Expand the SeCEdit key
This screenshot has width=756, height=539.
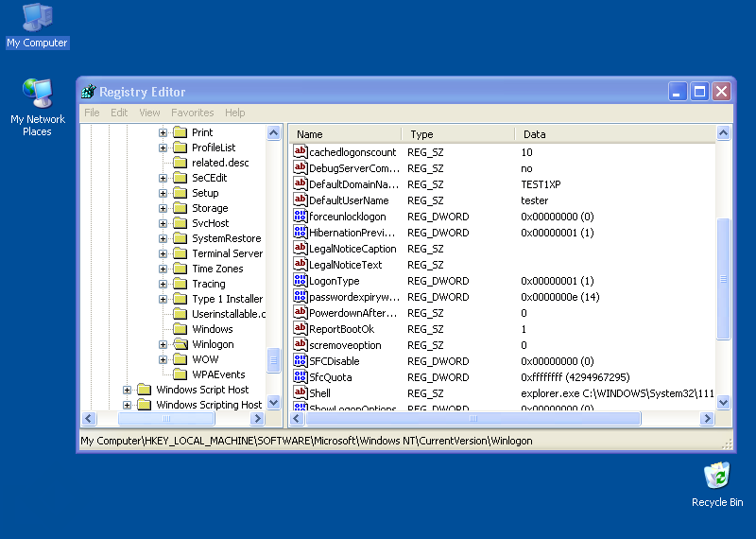click(x=163, y=178)
